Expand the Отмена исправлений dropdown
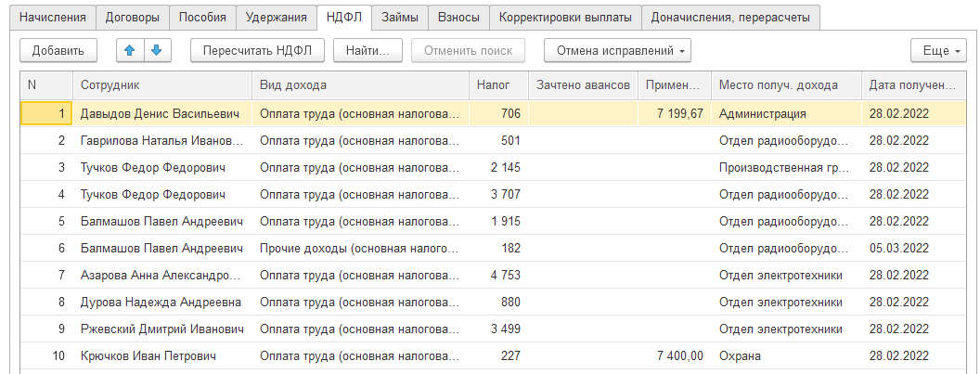980x374 pixels. pyautogui.click(x=617, y=50)
